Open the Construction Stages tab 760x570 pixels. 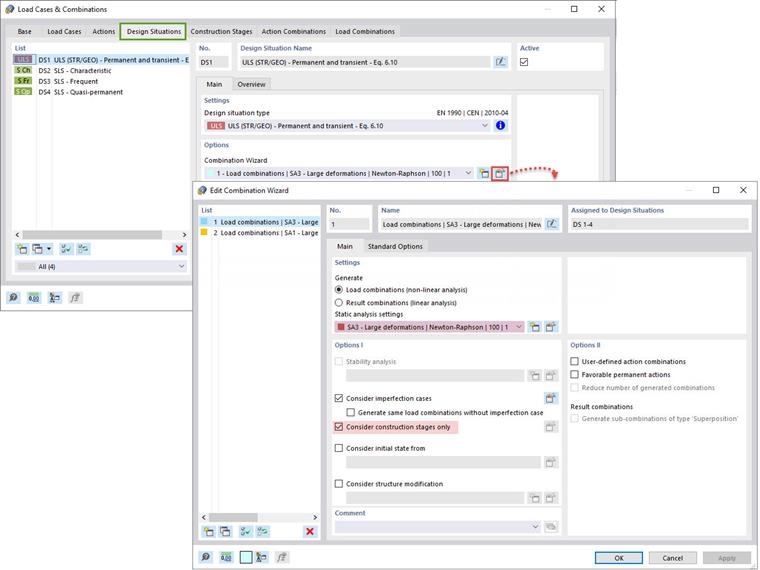click(x=221, y=32)
